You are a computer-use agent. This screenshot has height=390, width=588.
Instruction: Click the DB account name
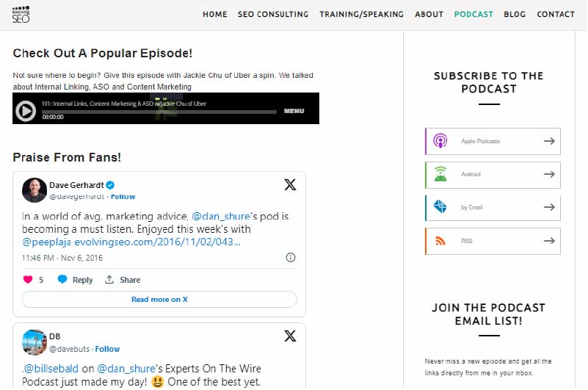coord(55,336)
